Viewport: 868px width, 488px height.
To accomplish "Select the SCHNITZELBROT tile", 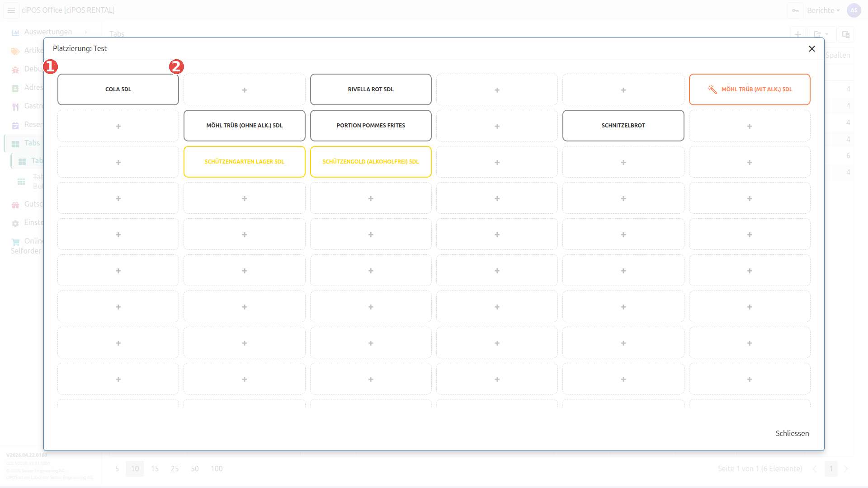I will [623, 126].
